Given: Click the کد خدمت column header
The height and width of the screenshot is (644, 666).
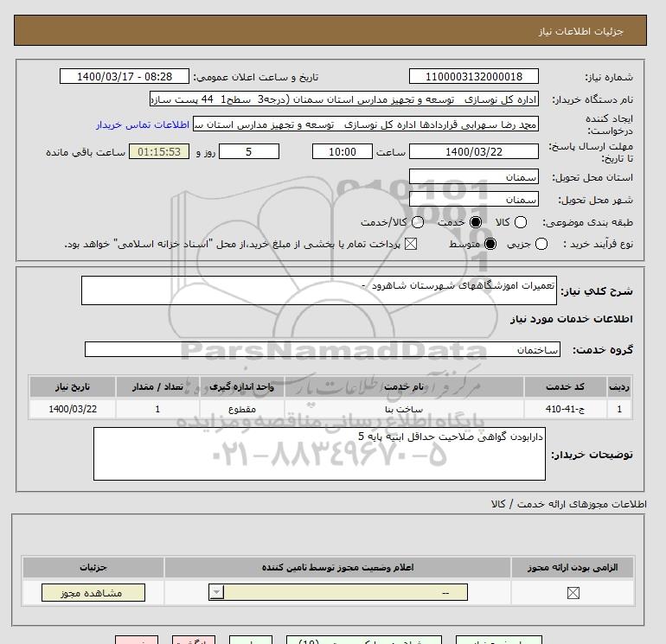Looking at the screenshot, I should [x=565, y=386].
